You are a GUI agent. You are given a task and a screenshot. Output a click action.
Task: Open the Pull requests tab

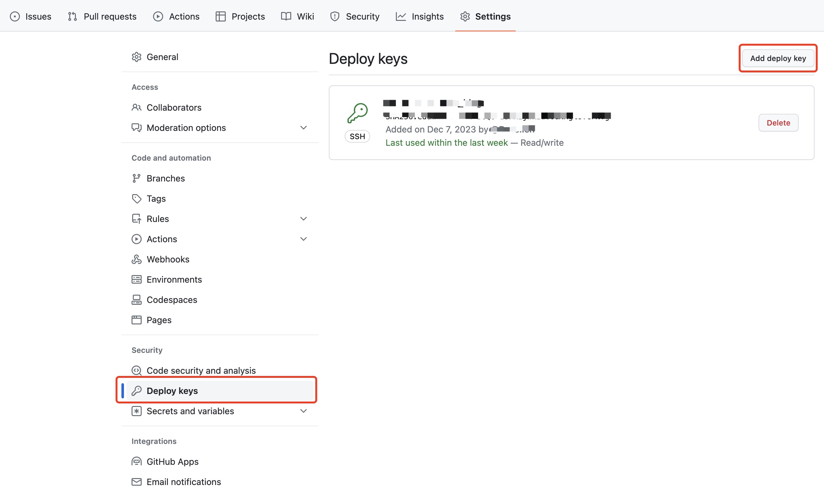tap(102, 16)
